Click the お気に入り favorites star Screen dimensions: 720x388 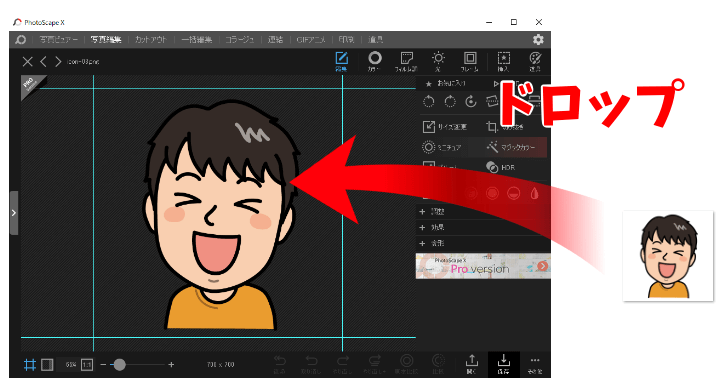[428, 84]
